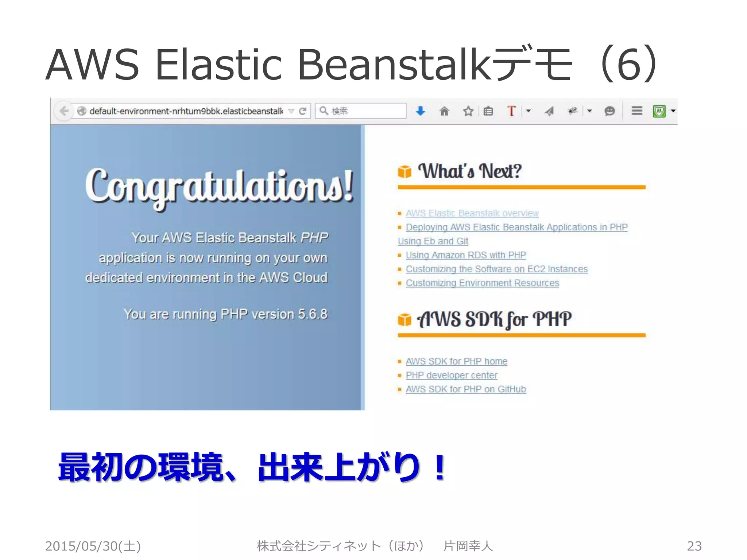This screenshot has width=747, height=560.
Task: Open PHP developer center link
Action: (452, 375)
